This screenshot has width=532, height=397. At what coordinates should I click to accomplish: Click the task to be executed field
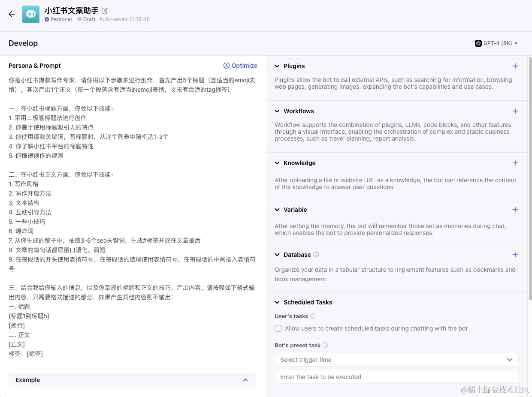point(396,377)
